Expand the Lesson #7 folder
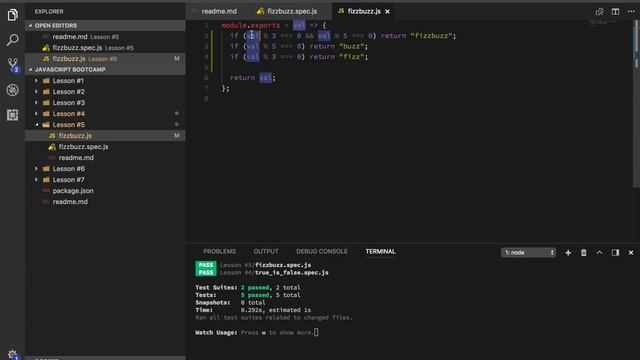The height and width of the screenshot is (360, 640). coord(105,180)
